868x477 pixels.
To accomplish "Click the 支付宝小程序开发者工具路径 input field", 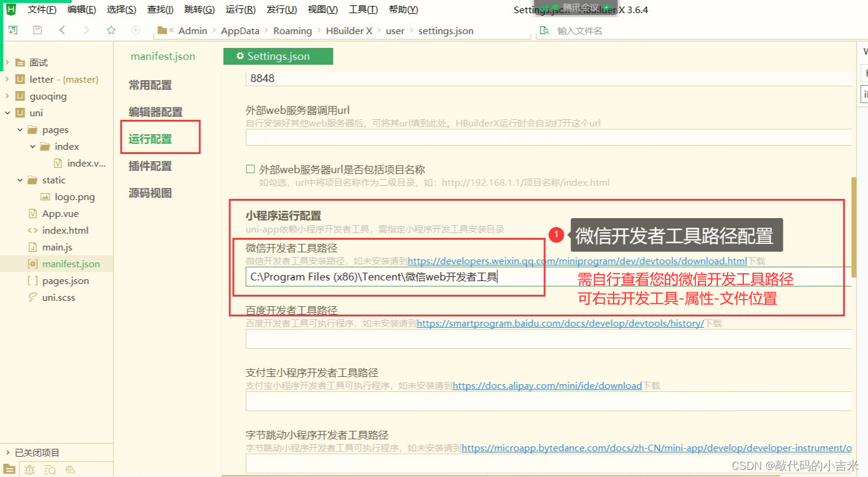I will click(548, 401).
